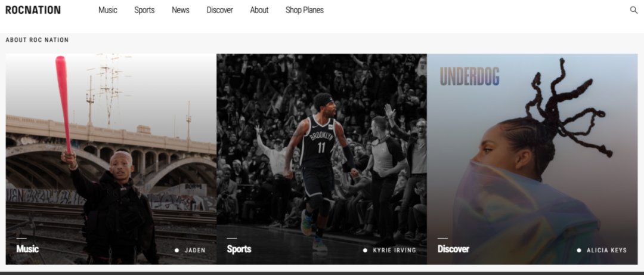This screenshot has width=644, height=275.
Task: Click the ABOUT ROC NATION heading
Action: (x=38, y=40)
